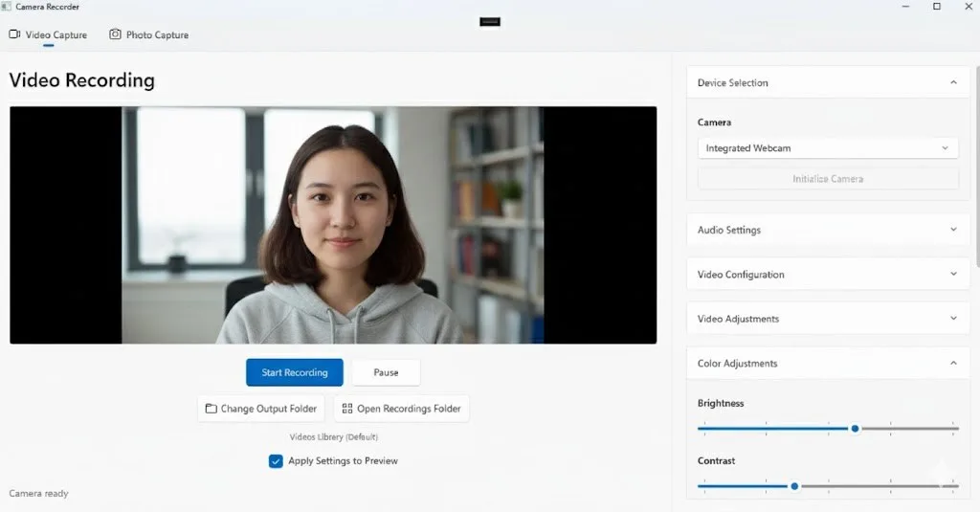Viewport: 980px width, 512px height.
Task: Click the Contrast label
Action: pyautogui.click(x=716, y=460)
